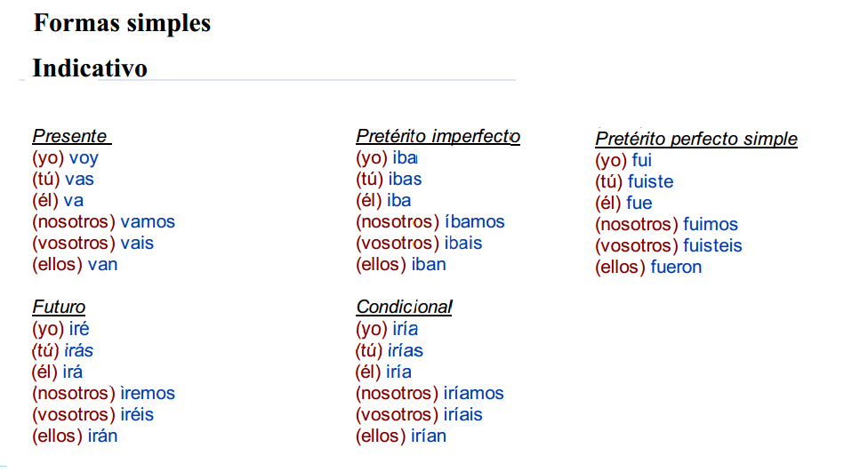Viewport: 868px width, 472px height.
Task: Select the verb form 'iréis'
Action: click(x=137, y=414)
